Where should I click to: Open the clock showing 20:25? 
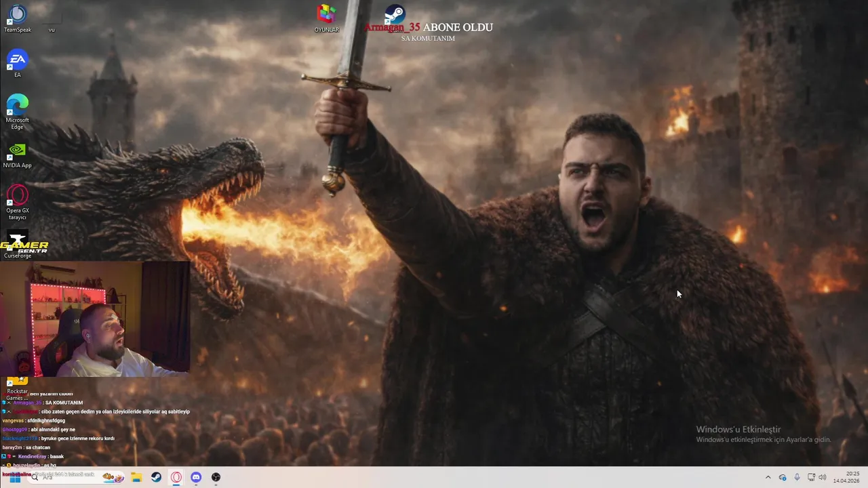[x=846, y=477]
